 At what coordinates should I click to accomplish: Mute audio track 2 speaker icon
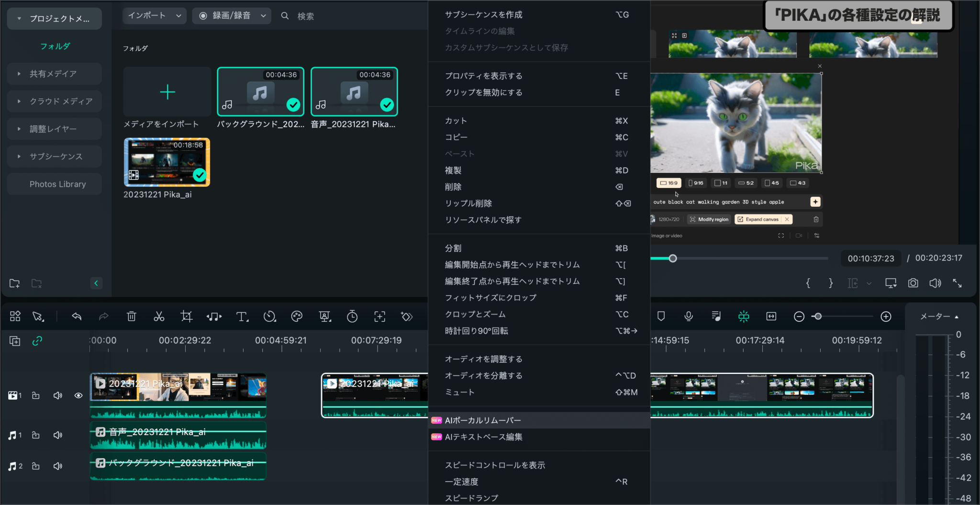click(57, 466)
